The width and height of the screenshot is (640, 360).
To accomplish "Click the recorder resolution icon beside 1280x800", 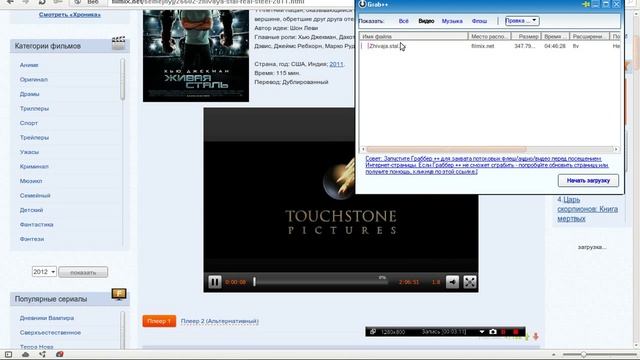I will tap(373, 332).
